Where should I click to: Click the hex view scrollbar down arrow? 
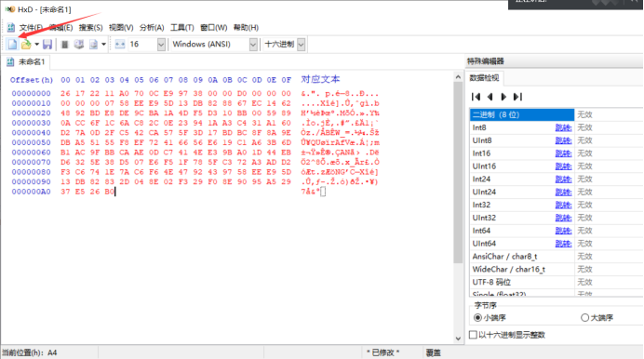coord(459,339)
